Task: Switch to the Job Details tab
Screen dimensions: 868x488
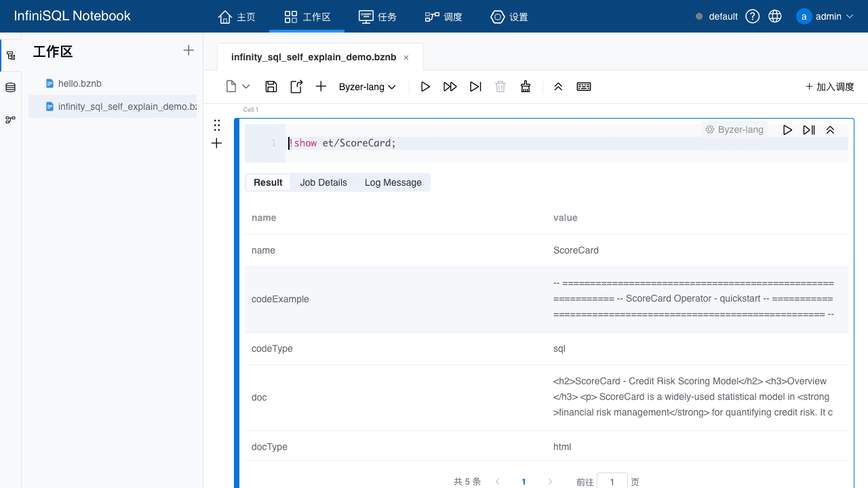Action: coord(323,182)
